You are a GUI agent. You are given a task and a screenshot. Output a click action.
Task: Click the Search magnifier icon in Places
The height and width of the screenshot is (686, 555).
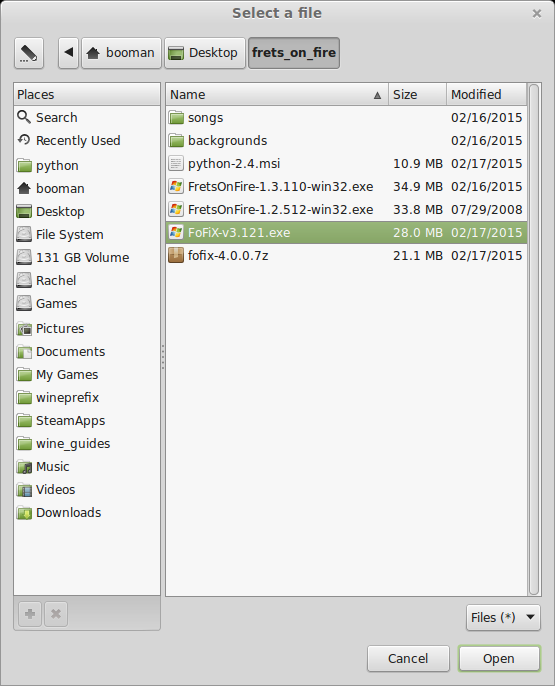coord(24,117)
